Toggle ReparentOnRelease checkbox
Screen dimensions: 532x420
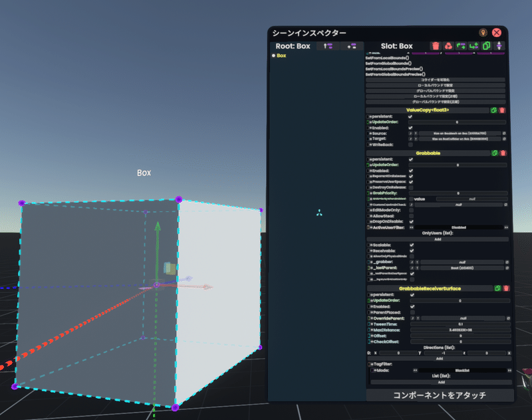[411, 176]
